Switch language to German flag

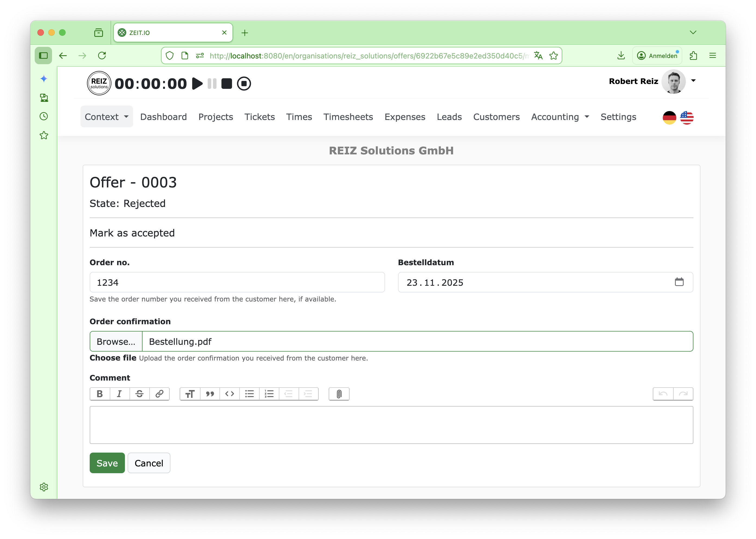click(669, 118)
